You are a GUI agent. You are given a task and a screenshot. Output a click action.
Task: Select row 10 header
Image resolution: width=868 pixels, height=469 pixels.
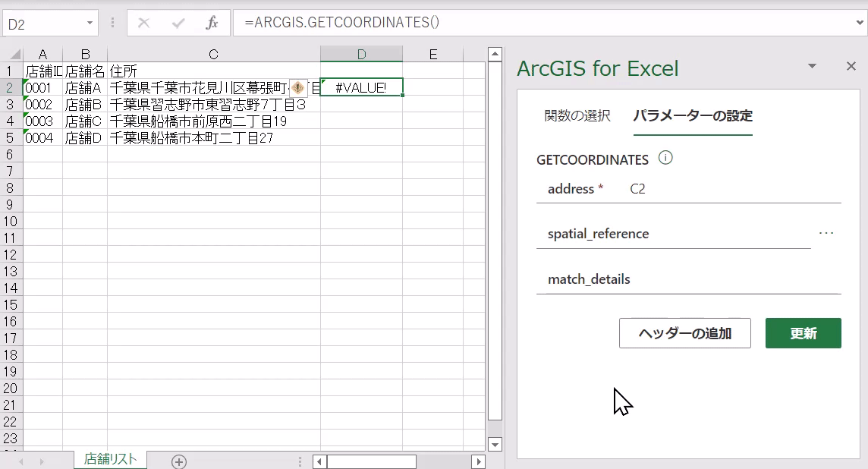pyautogui.click(x=11, y=222)
